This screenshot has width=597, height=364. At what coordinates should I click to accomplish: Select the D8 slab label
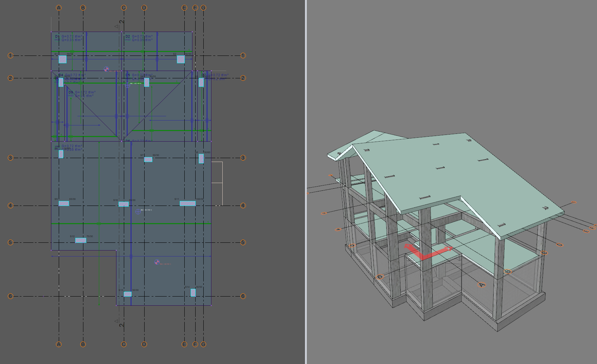pyautogui.click(x=71, y=92)
